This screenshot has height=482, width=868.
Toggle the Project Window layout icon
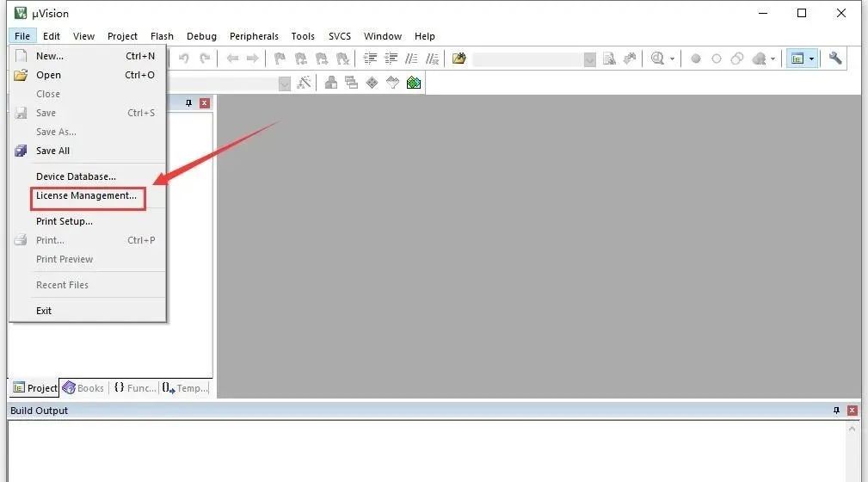pos(797,59)
